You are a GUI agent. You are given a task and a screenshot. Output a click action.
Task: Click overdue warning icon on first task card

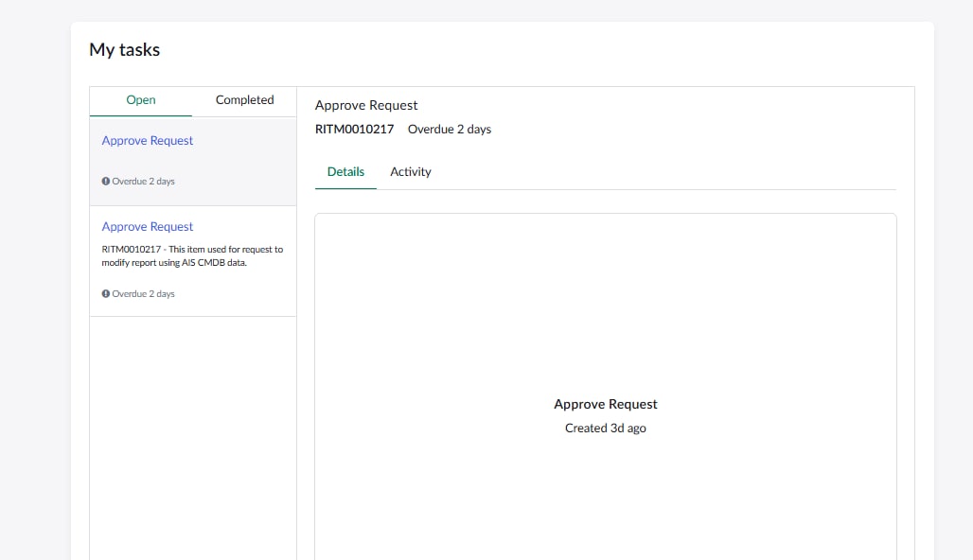[106, 182]
